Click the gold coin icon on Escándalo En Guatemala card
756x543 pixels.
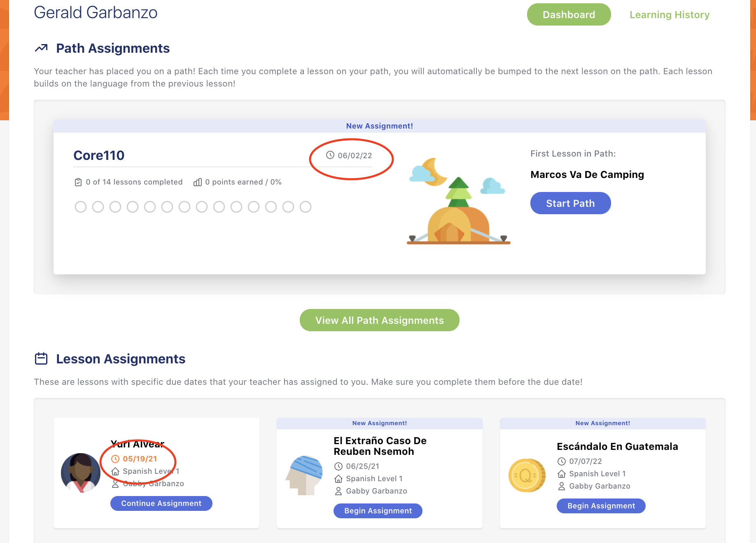pos(526,475)
